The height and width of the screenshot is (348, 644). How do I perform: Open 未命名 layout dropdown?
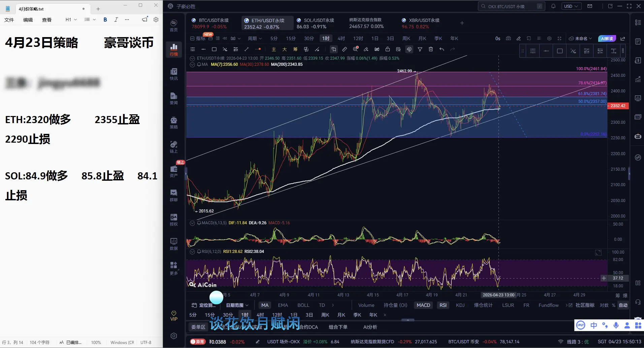click(x=580, y=38)
